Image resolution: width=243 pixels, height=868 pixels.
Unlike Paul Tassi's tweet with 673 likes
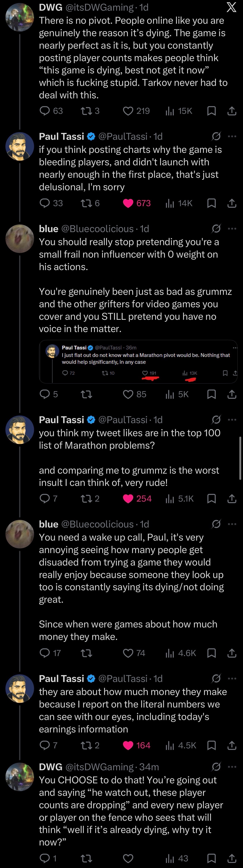click(x=136, y=203)
